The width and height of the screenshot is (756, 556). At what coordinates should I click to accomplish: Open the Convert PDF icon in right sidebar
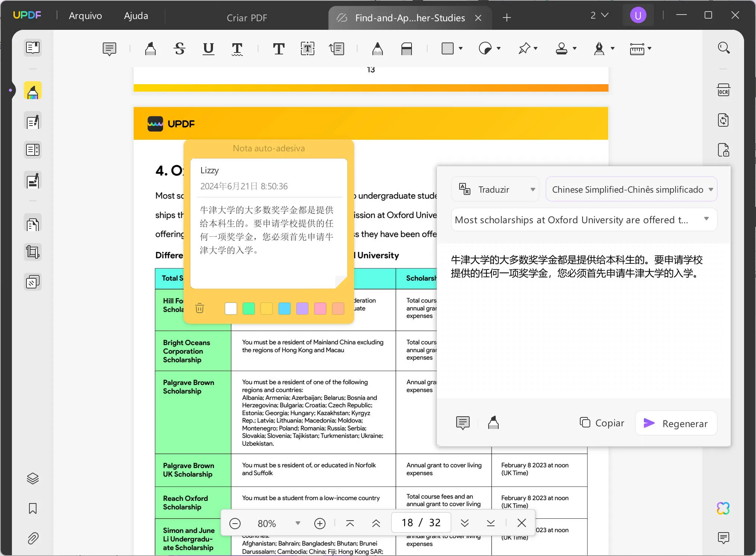pyautogui.click(x=724, y=120)
